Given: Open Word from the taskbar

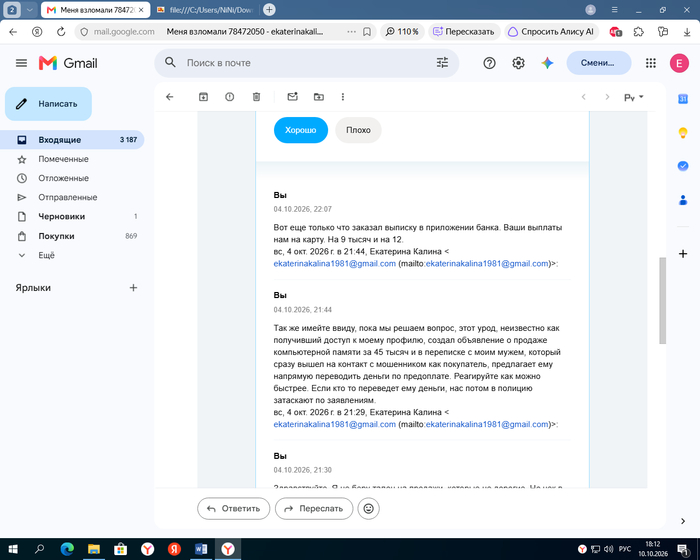Looking at the screenshot, I should click(200, 549).
